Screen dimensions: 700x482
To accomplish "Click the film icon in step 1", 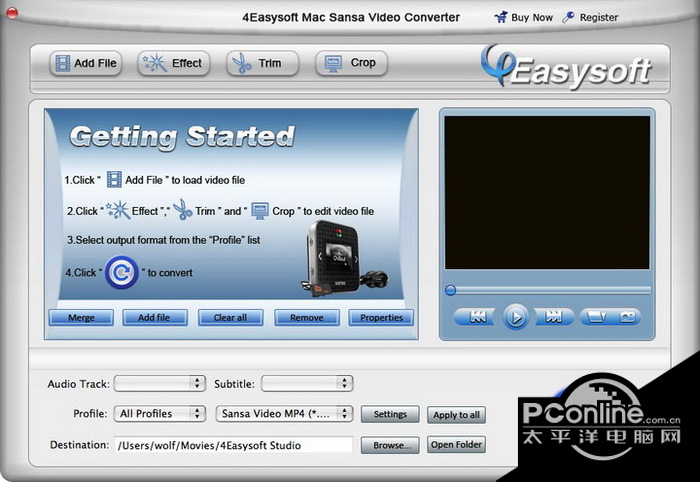I will (x=114, y=179).
